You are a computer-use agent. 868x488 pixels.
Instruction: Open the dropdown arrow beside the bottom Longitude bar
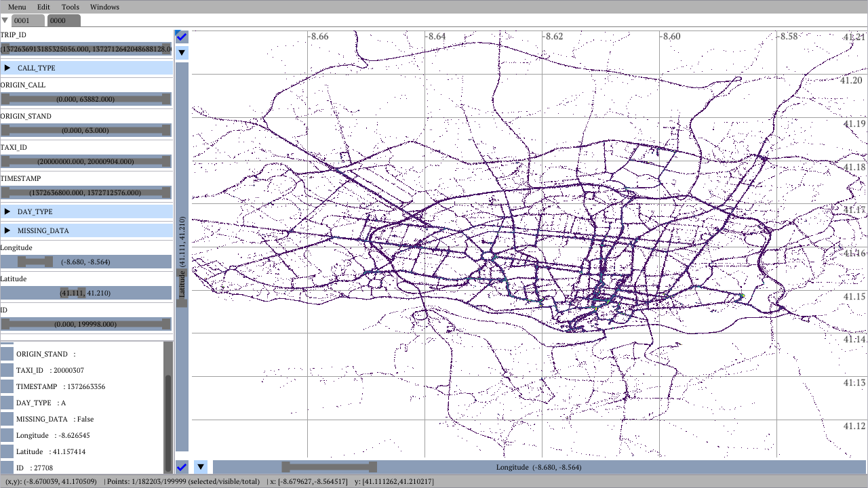click(201, 467)
